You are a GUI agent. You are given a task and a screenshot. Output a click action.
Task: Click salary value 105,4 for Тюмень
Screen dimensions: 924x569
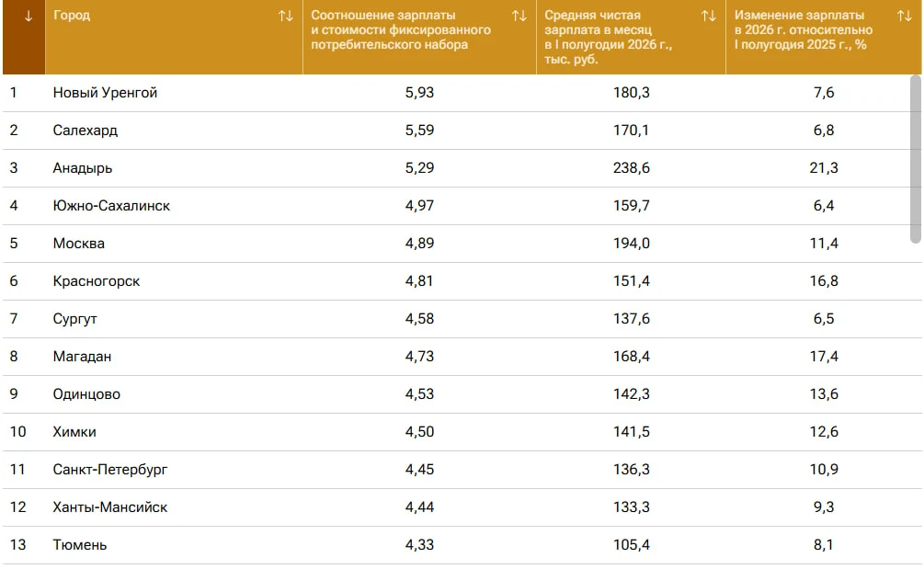coord(631,545)
